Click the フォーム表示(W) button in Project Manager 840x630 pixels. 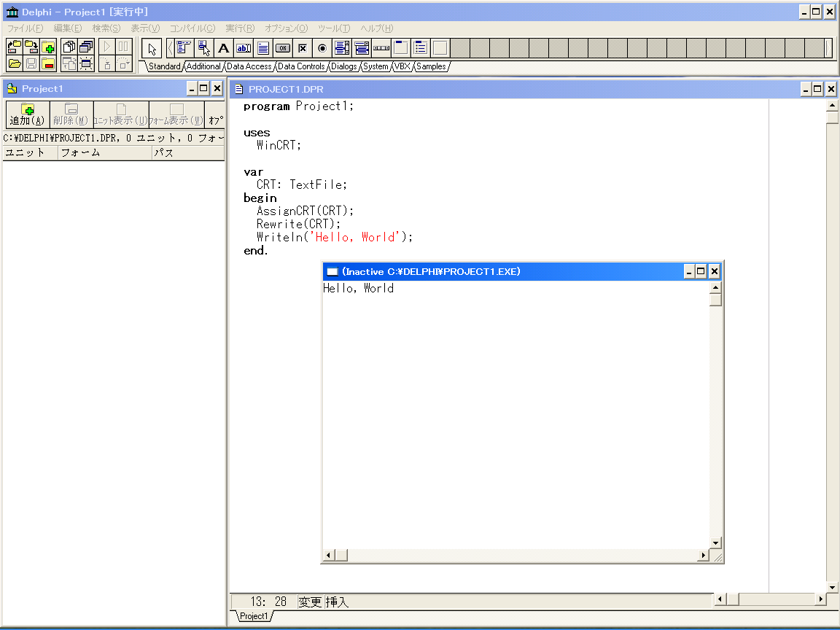click(x=176, y=114)
